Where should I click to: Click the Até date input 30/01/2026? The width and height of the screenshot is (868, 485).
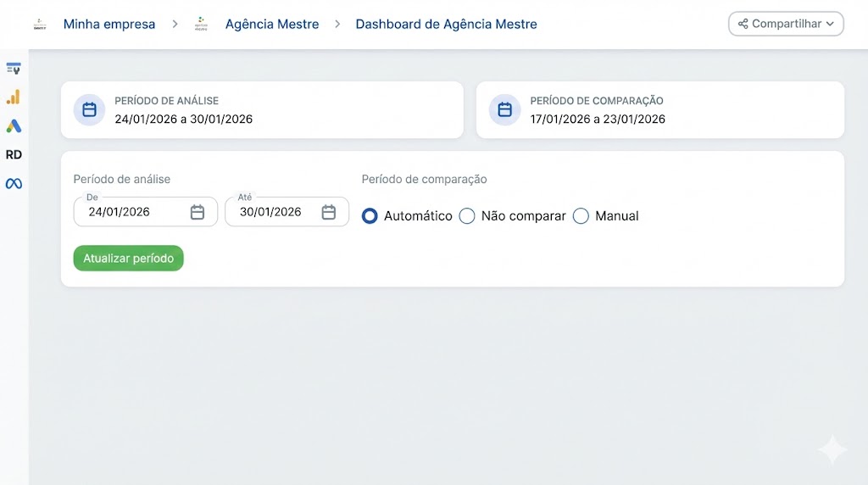(287, 212)
